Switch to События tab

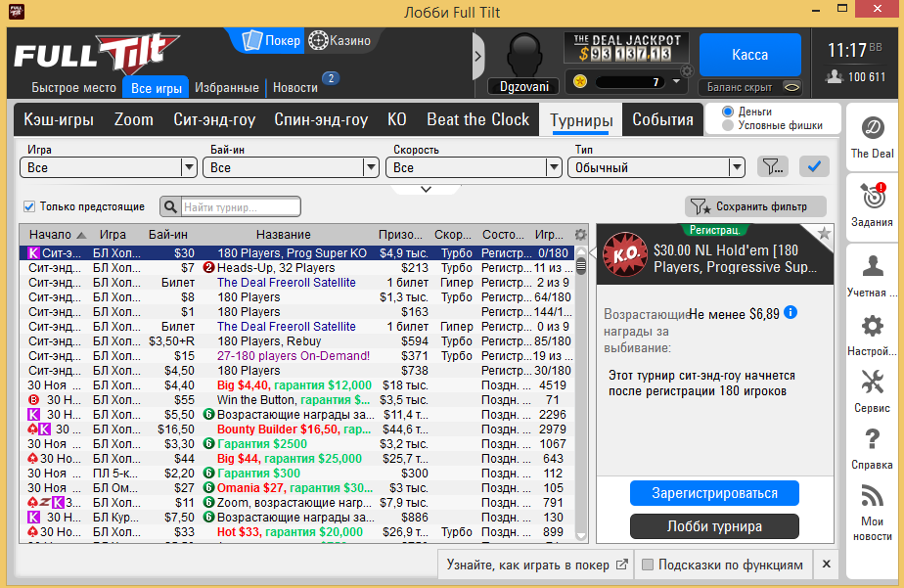click(662, 119)
